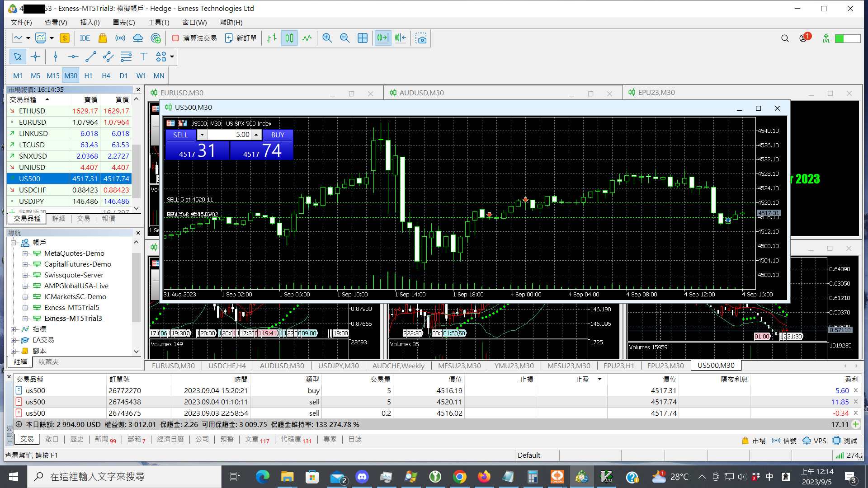Select D1 timeframe

point(123,75)
